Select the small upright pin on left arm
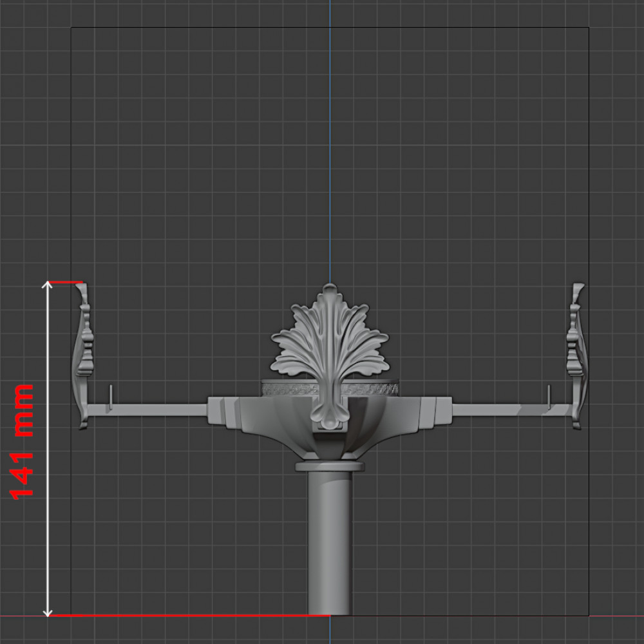The height and width of the screenshot is (644, 644). [111, 397]
